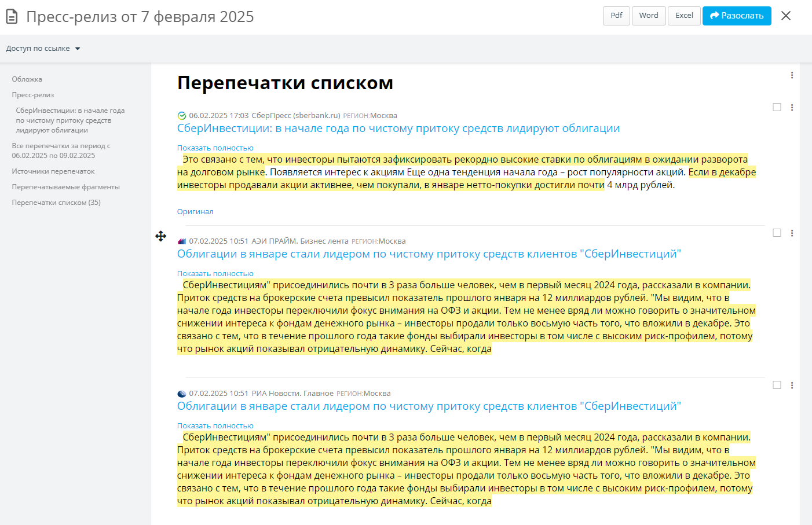
Task: Open Все перепечатки за период sidebar item
Action: [x=61, y=150]
